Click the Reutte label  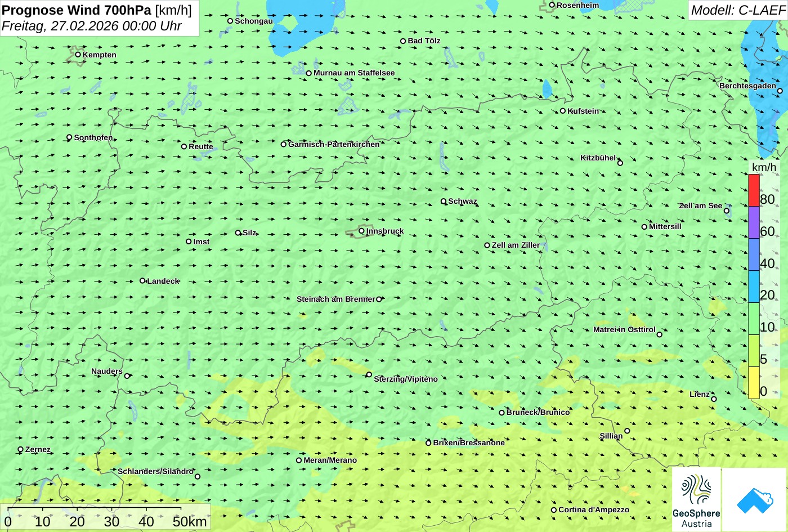pyautogui.click(x=201, y=146)
